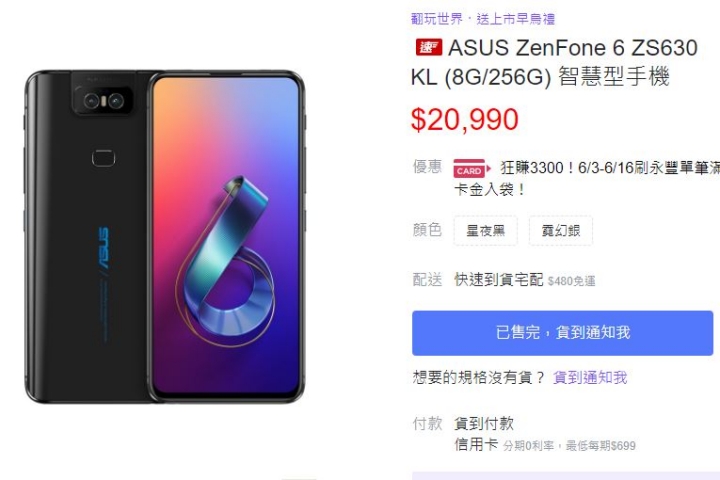Click the 想要的規格沒有貨？ question text
The width and height of the screenshot is (720, 480).
(x=478, y=378)
